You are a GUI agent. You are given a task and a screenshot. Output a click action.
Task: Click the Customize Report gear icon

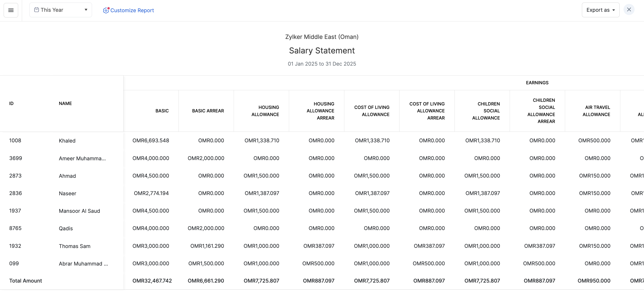click(x=106, y=10)
